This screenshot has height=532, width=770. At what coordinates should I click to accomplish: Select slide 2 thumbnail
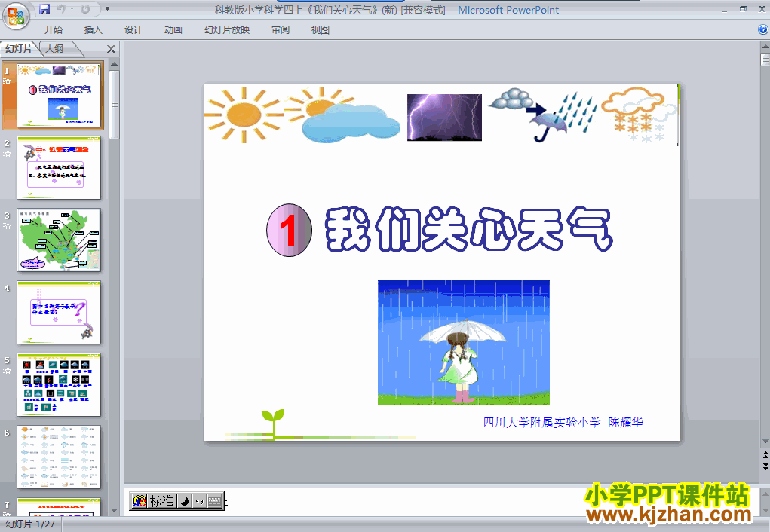tap(59, 168)
